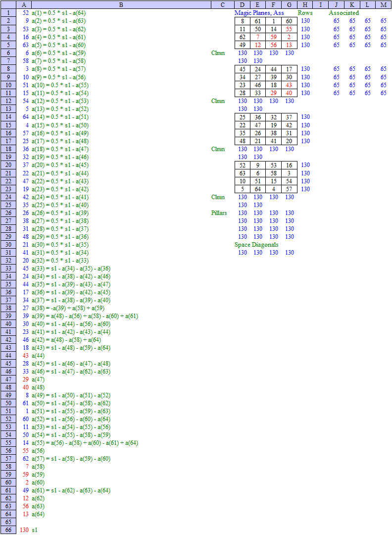Select column I header
This screenshot has height=535, width=392.
[321, 5]
